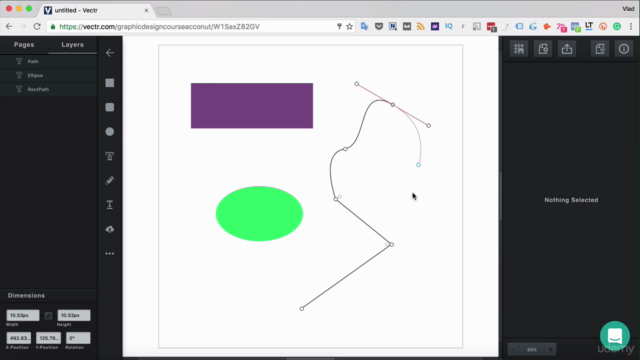The height and width of the screenshot is (360, 640).
Task: Click the Vlad profile button
Action: point(628,9)
